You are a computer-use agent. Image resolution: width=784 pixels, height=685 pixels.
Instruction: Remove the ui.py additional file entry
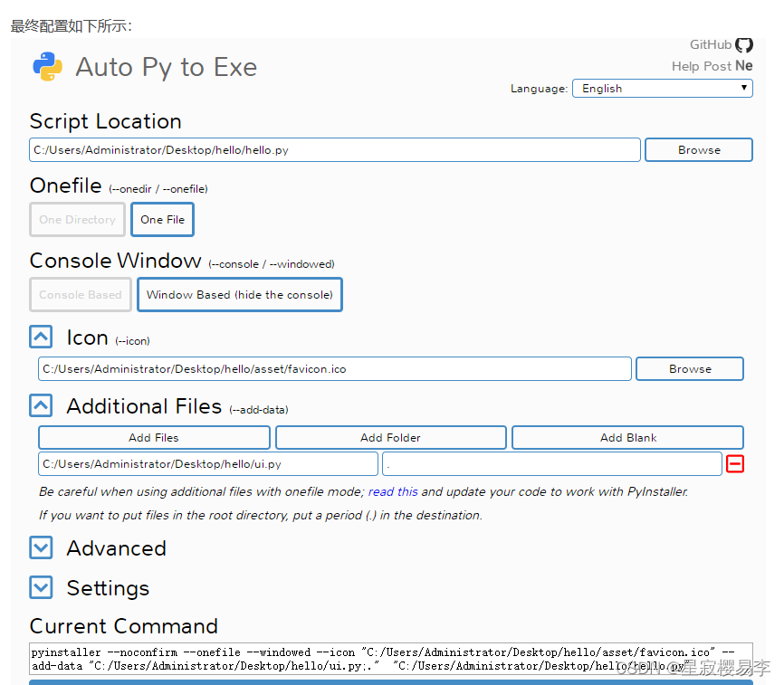pyautogui.click(x=734, y=463)
